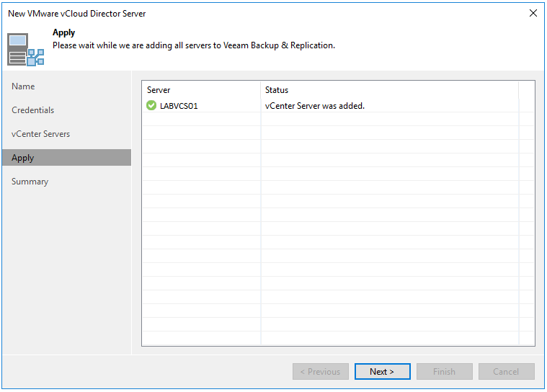
Task: Open the Credentials step in sidebar
Action: [x=33, y=110]
